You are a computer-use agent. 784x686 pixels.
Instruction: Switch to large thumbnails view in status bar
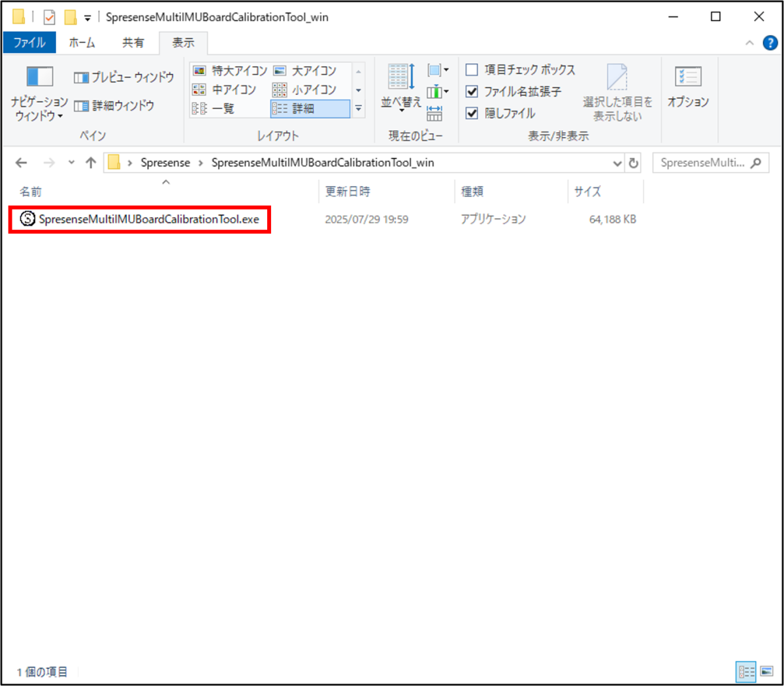(766, 671)
